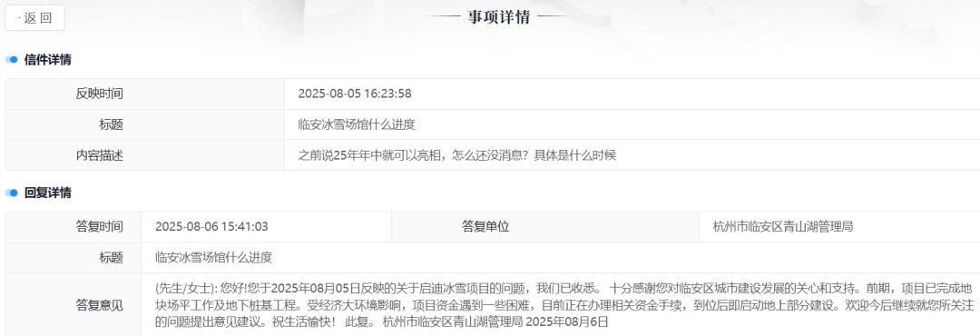
Task: Click the 返回 back button
Action: click(35, 17)
